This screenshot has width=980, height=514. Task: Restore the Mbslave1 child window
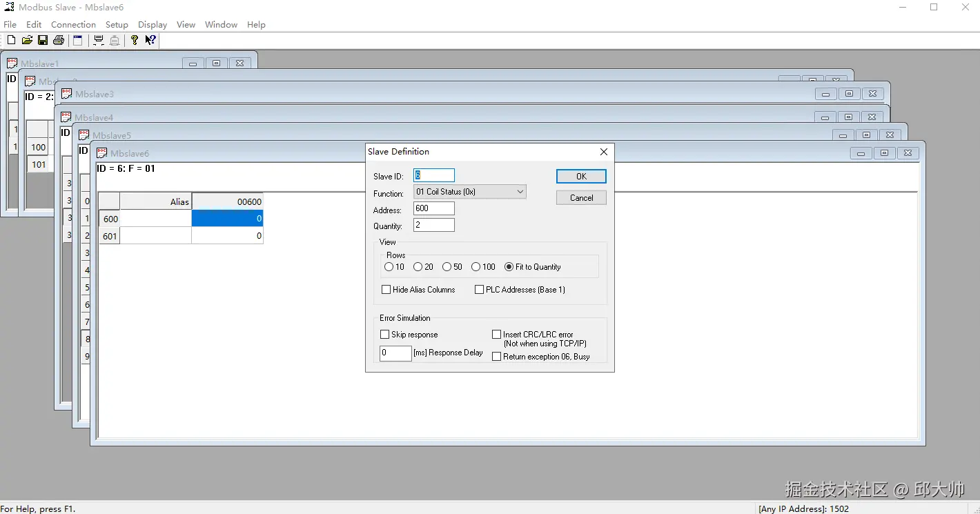click(216, 63)
